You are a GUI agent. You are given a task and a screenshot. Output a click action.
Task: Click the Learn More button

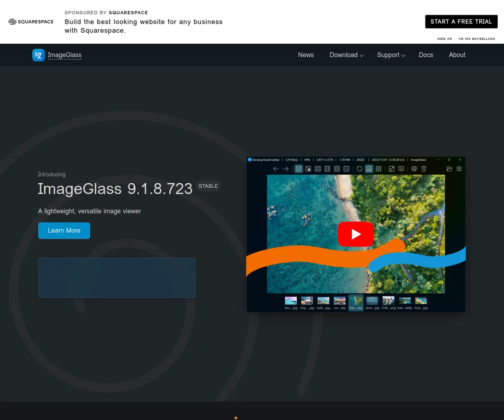coord(64,231)
